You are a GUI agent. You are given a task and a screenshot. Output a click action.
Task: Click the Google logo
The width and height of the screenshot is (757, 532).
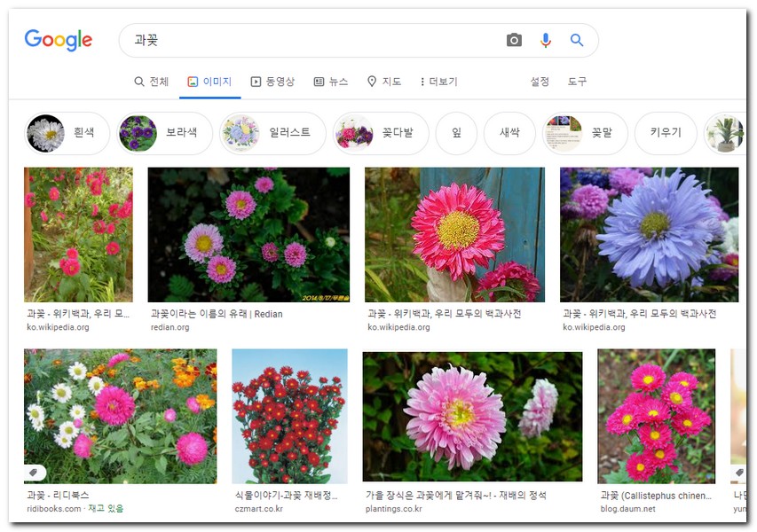coord(59,40)
